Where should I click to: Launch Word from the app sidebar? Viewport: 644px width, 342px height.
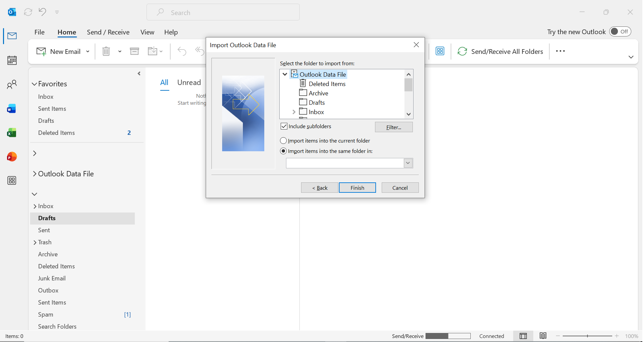tap(12, 109)
